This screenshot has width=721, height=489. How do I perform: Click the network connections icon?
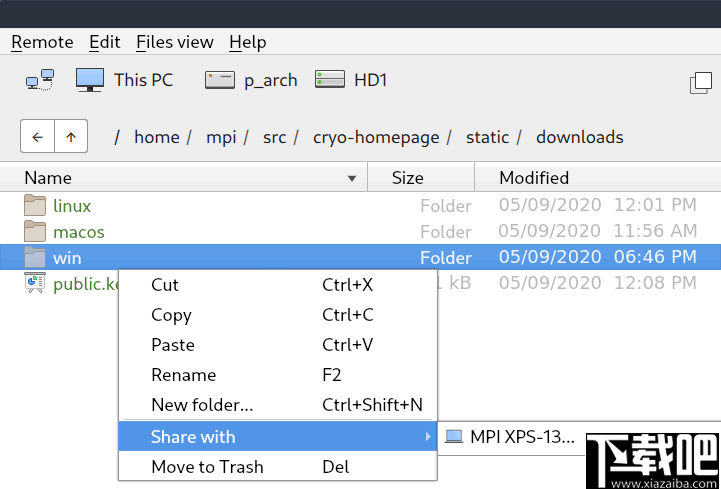[x=40, y=81]
